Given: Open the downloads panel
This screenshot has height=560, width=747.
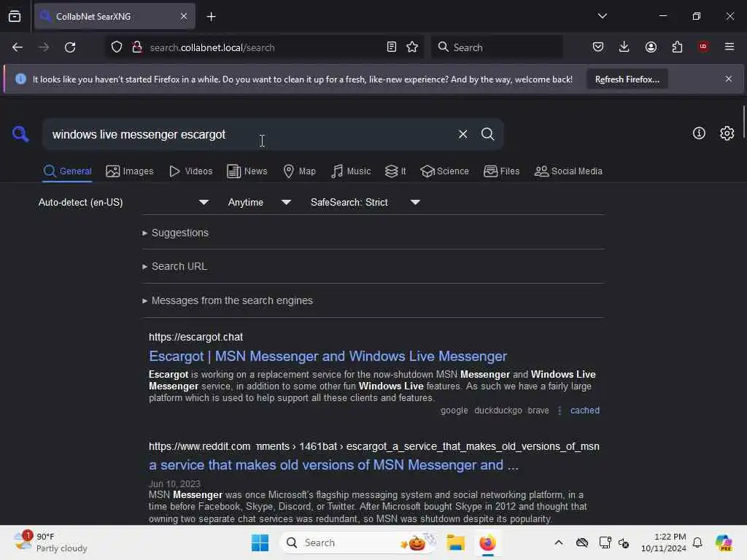Looking at the screenshot, I should (x=624, y=47).
